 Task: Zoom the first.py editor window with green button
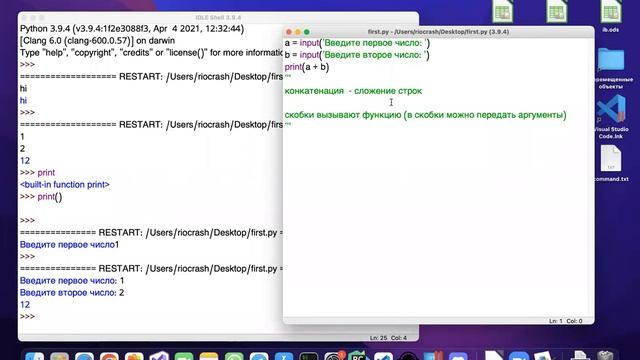(307, 32)
